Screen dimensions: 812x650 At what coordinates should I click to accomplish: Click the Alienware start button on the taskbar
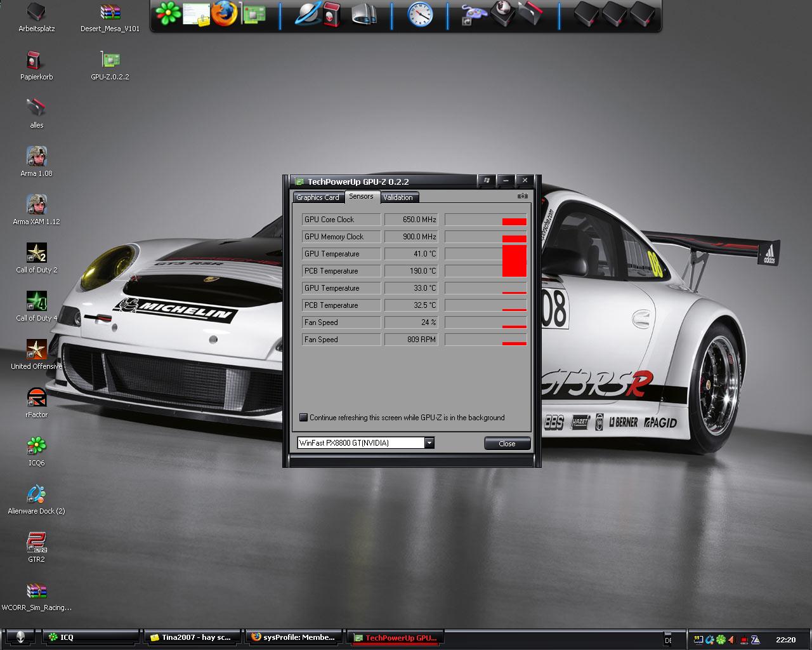pos(20,638)
